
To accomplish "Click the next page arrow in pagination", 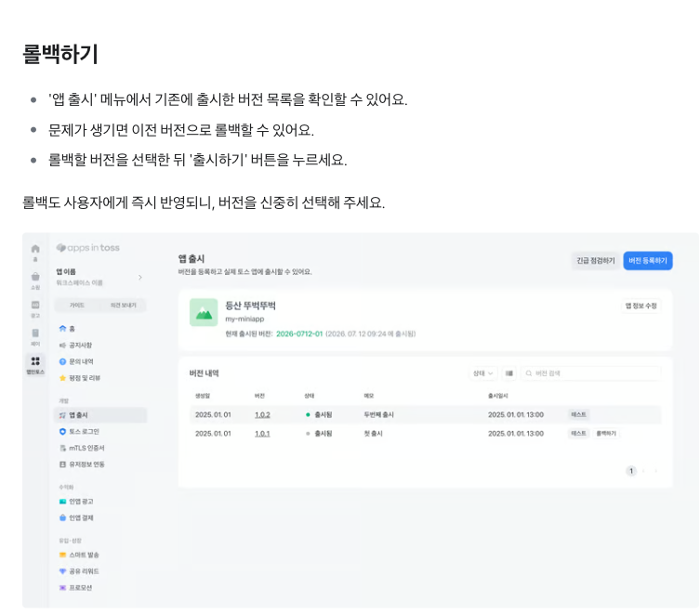I will point(655,471).
